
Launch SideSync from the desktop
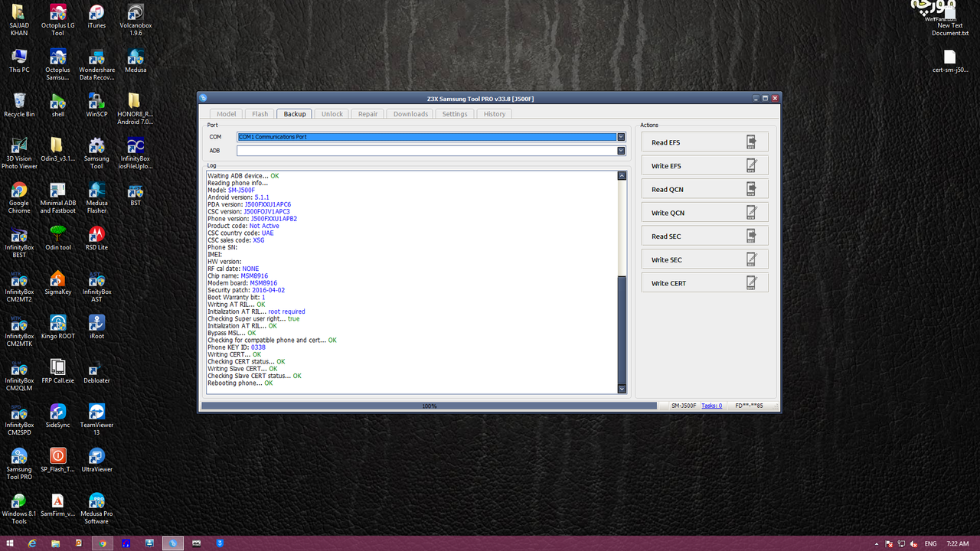pyautogui.click(x=57, y=416)
